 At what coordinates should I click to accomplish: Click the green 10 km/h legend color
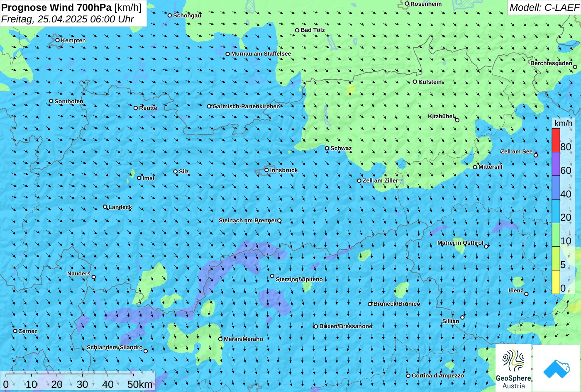click(x=556, y=235)
